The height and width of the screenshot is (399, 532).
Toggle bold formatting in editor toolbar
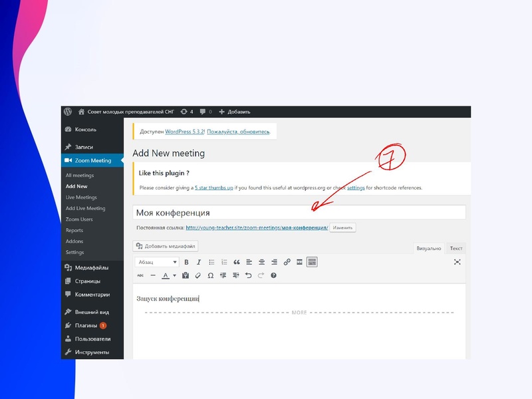187,262
